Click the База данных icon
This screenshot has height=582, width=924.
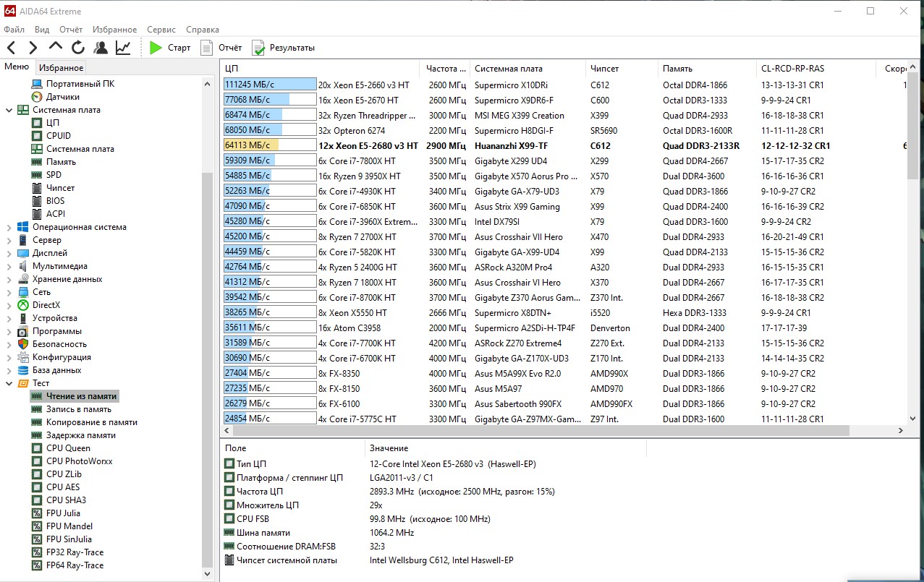[x=22, y=370]
